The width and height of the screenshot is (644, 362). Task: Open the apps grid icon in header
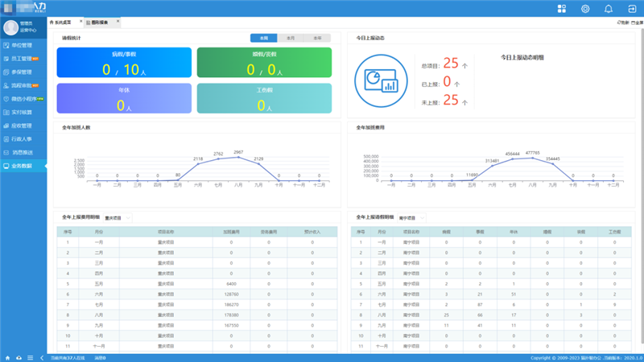point(561,9)
